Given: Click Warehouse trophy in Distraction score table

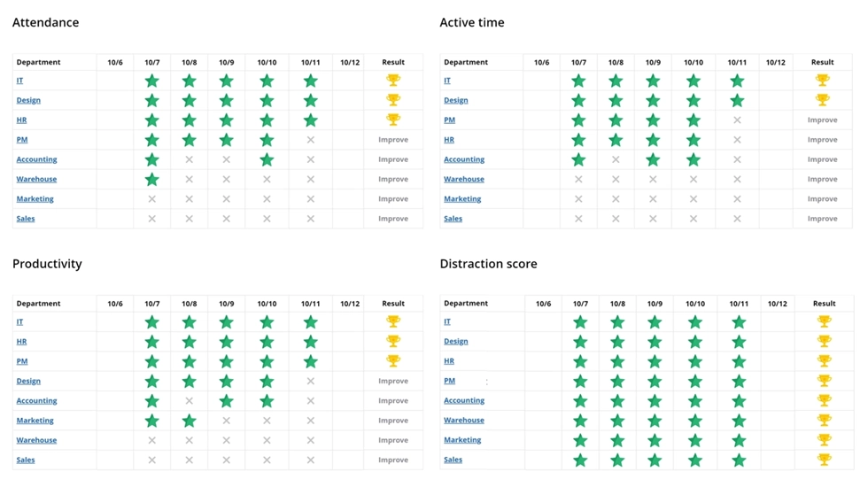Looking at the screenshot, I should click(825, 420).
